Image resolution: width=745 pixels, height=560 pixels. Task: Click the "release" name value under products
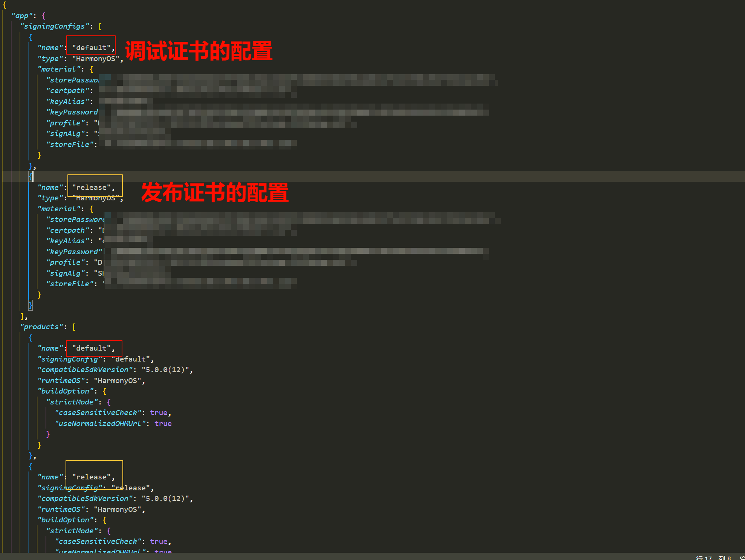coord(92,477)
